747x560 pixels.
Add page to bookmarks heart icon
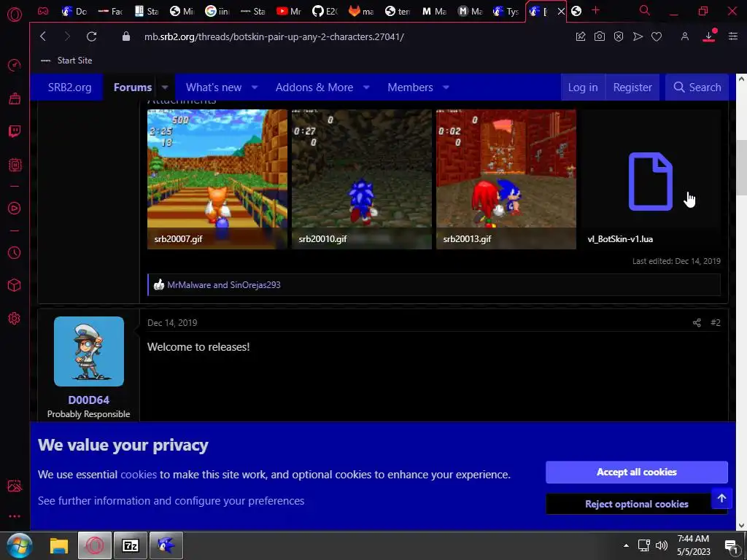pyautogui.click(x=657, y=36)
